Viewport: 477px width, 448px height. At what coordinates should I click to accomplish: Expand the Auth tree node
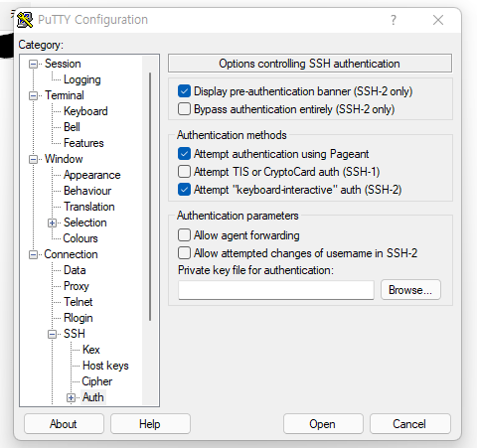click(x=71, y=397)
